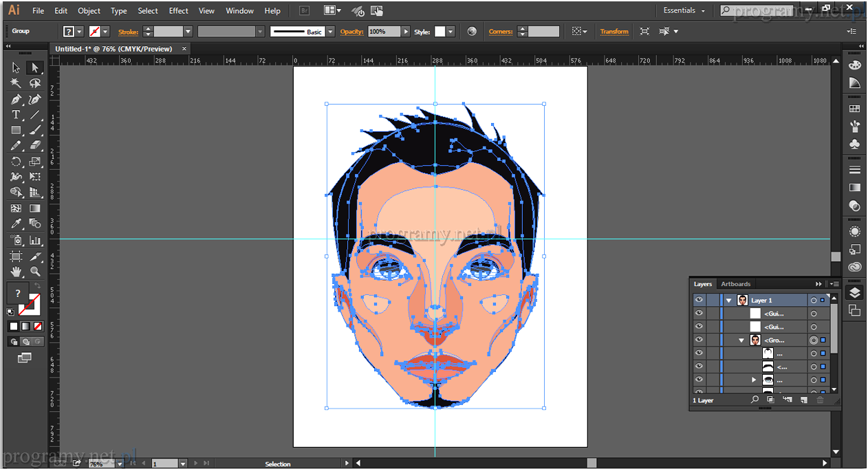Screen dimensions: 868x469
Task: Hide the Group sublayer via eye icon
Action: (699, 340)
